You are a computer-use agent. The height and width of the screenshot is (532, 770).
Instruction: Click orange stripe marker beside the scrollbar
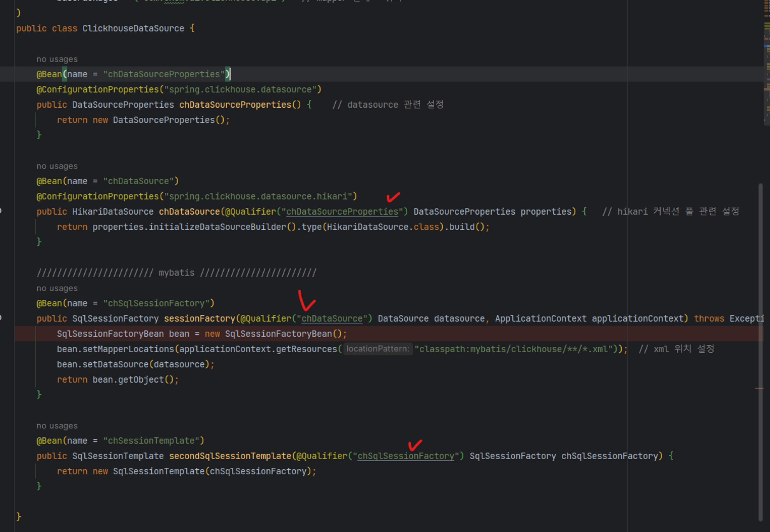pos(759,389)
